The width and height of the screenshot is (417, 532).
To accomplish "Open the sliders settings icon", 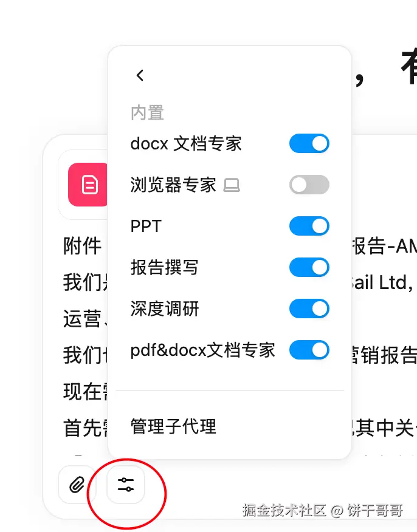I will tap(126, 485).
